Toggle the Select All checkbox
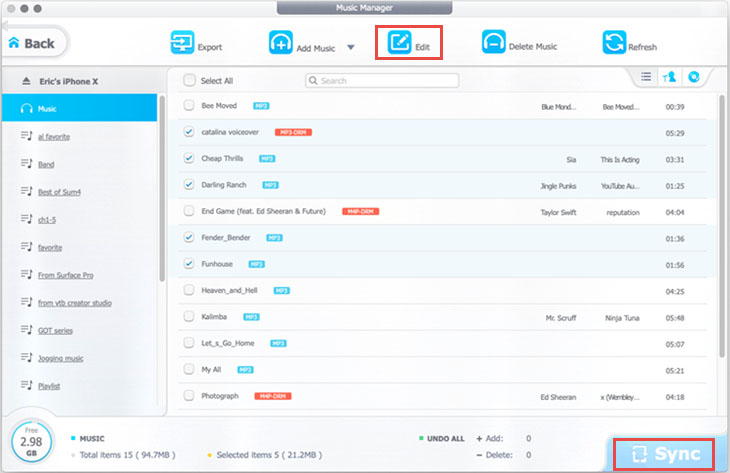This screenshot has height=473, width=730. click(x=189, y=80)
